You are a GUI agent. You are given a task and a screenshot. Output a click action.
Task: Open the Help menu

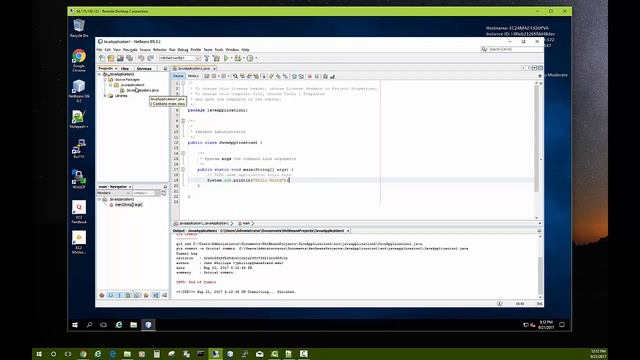tap(245, 50)
